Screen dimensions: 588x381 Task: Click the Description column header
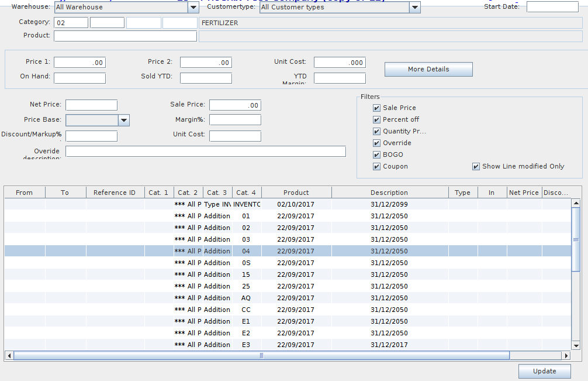(x=389, y=193)
